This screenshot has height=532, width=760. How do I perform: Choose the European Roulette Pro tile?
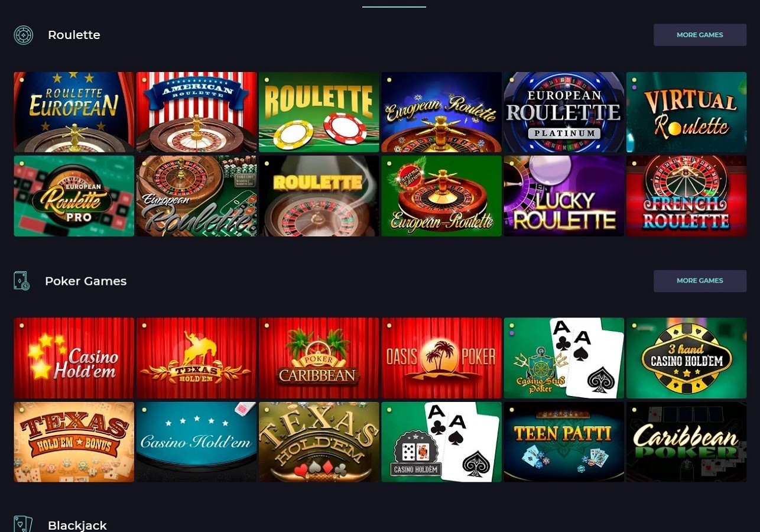pyautogui.click(x=74, y=196)
